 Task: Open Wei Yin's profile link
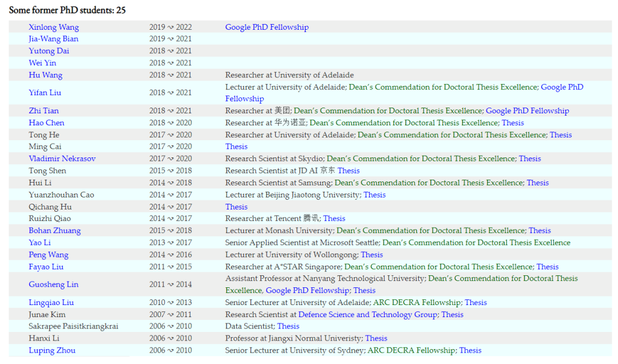point(42,63)
